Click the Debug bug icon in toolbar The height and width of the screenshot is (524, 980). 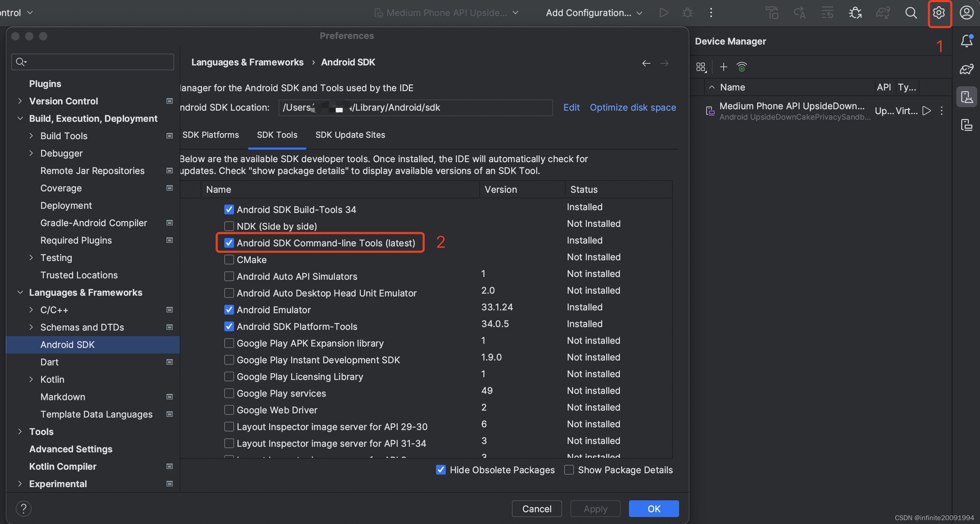pos(687,13)
